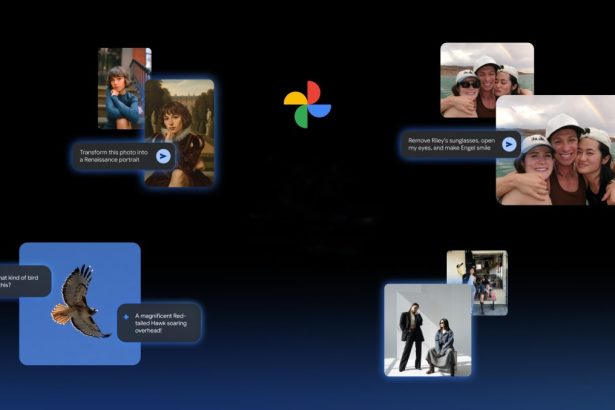Click the Google Photos pinwheel logo

coord(307,104)
